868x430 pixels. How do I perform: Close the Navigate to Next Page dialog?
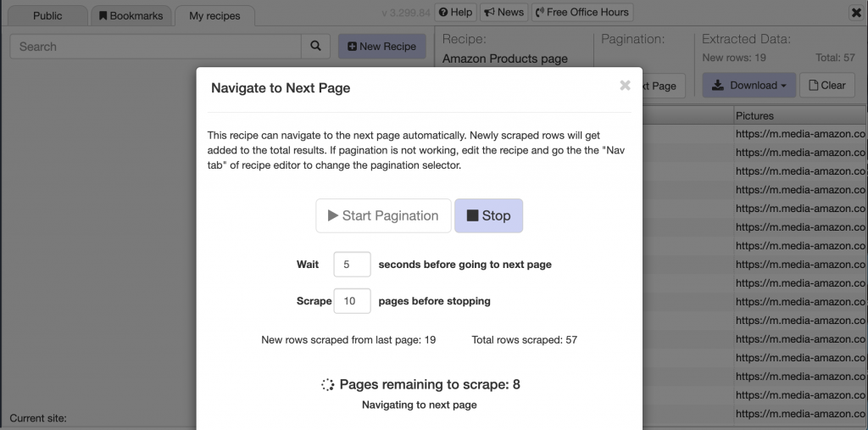click(625, 85)
